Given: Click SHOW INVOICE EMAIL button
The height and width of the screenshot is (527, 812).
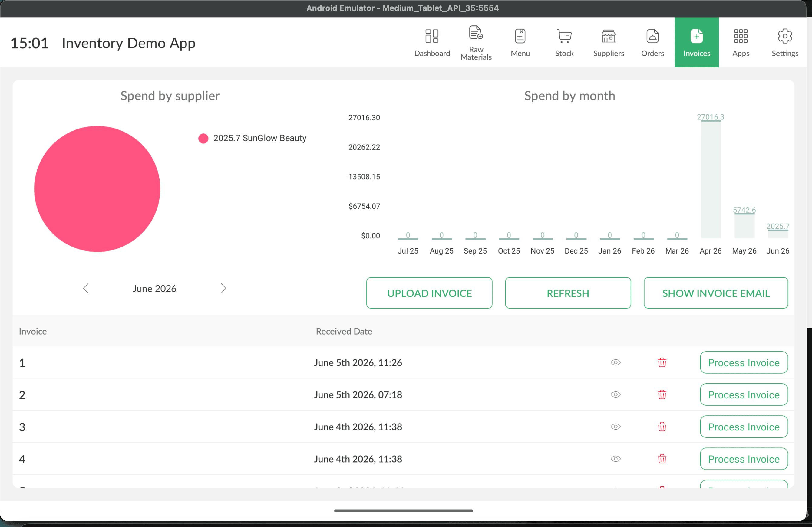Looking at the screenshot, I should coord(716,293).
